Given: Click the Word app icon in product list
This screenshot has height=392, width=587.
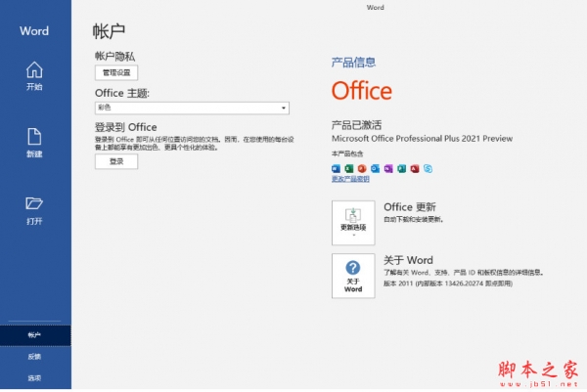Looking at the screenshot, I should 336,169.
